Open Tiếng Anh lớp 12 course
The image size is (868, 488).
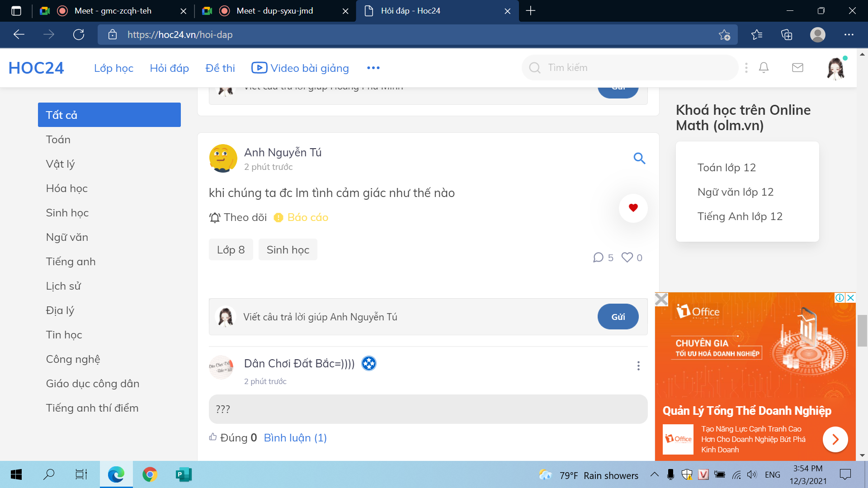tap(740, 216)
